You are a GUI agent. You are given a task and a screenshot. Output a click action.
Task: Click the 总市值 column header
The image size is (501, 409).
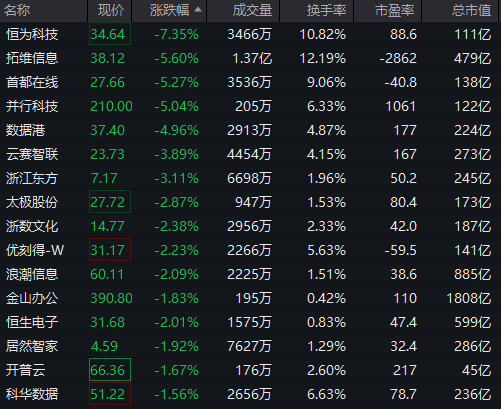click(x=471, y=10)
